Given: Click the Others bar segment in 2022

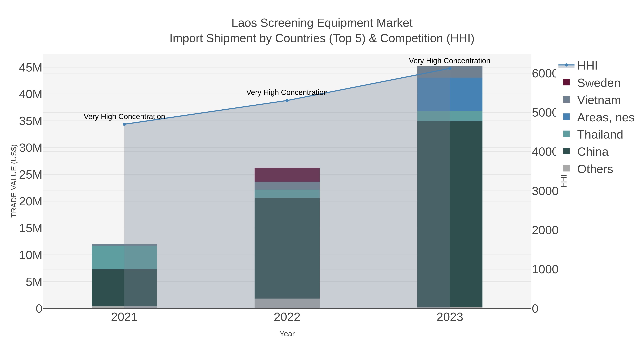Looking at the screenshot, I should [x=287, y=303].
